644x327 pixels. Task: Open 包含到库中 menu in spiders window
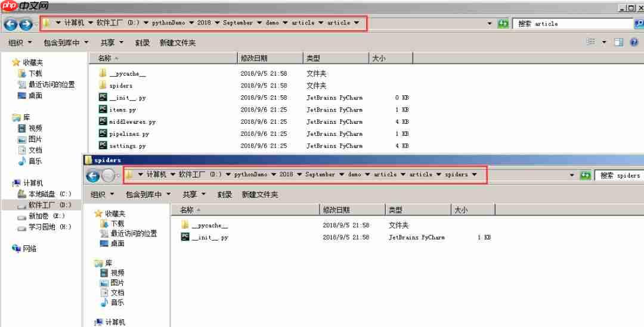pyautogui.click(x=148, y=195)
